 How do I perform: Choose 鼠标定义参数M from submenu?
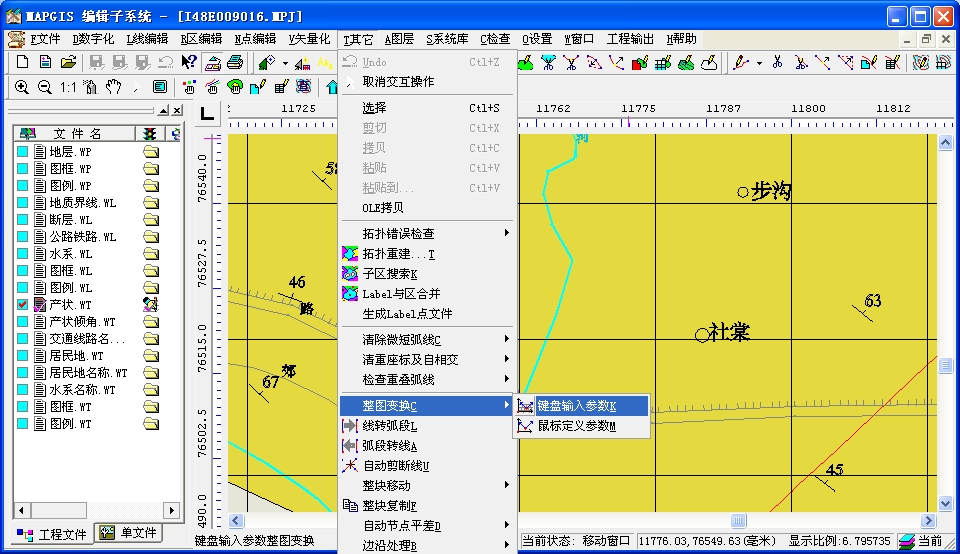(582, 426)
